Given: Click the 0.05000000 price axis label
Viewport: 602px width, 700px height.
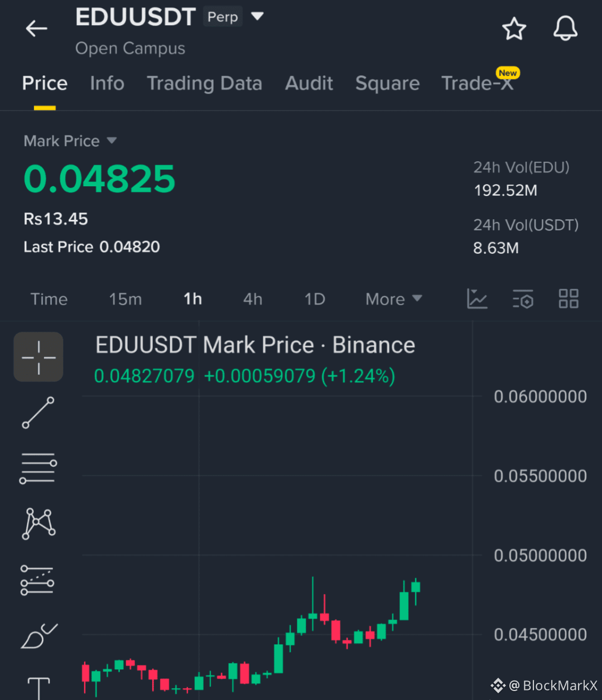Looking at the screenshot, I should point(540,556).
